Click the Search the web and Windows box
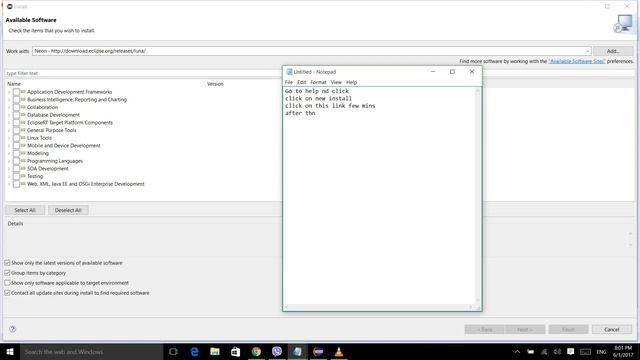Screen dimensions: 640x360 click(x=91, y=352)
